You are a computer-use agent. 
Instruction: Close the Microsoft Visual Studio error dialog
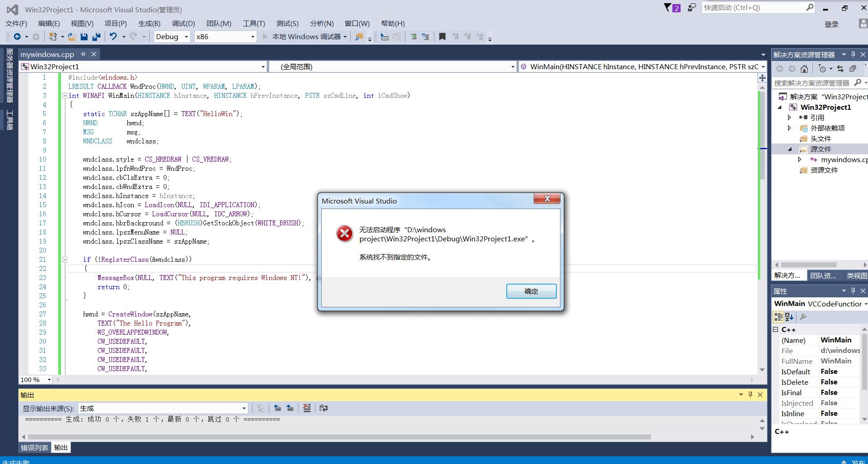[x=547, y=199]
